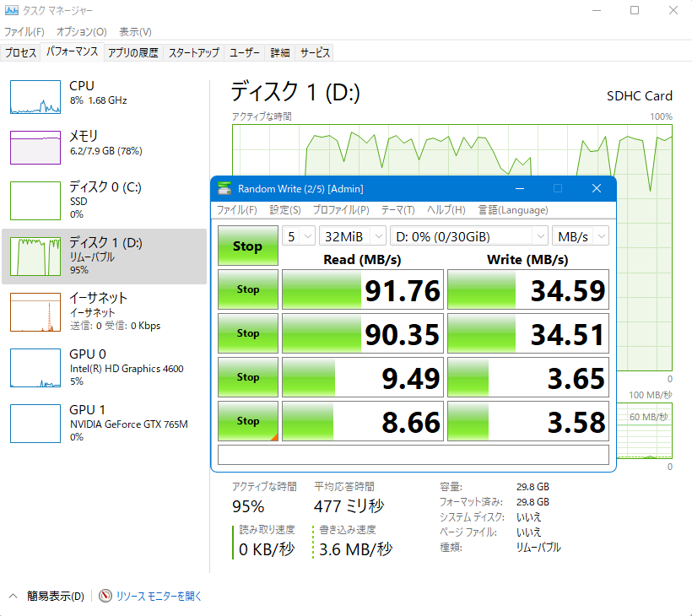Screen dimensions: 692x616
Task: Click the 34.59 write result cell
Action: click(x=528, y=289)
